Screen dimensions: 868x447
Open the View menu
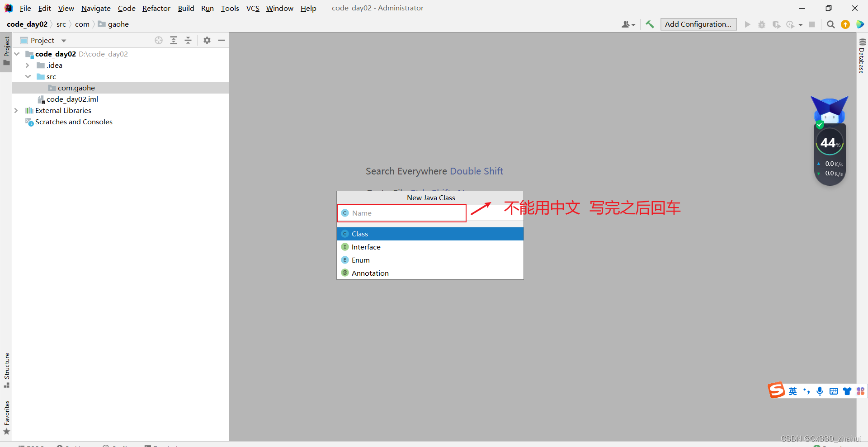[x=66, y=8]
